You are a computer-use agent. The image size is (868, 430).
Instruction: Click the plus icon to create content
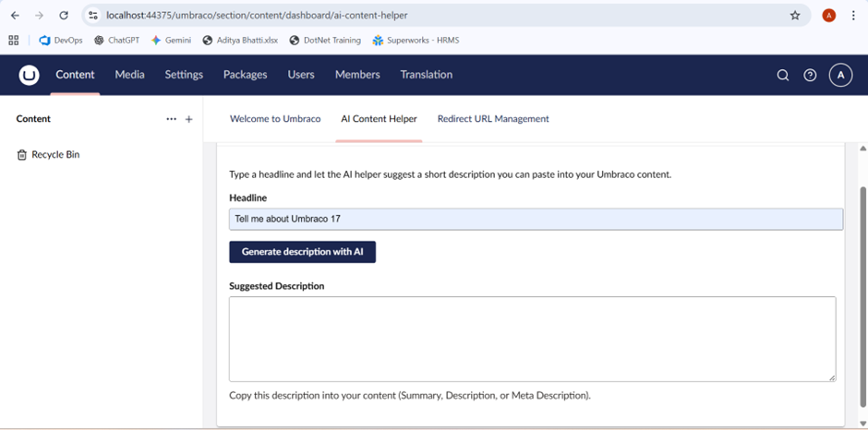click(x=188, y=119)
